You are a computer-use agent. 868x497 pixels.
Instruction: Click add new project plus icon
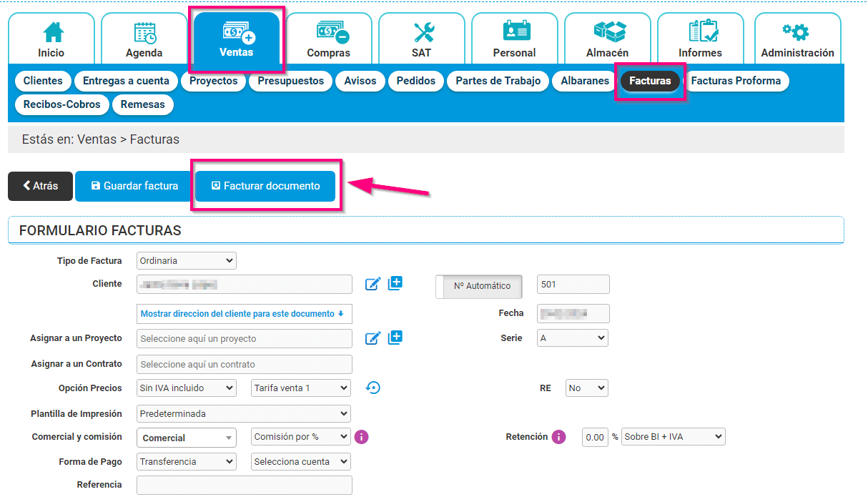coord(395,338)
